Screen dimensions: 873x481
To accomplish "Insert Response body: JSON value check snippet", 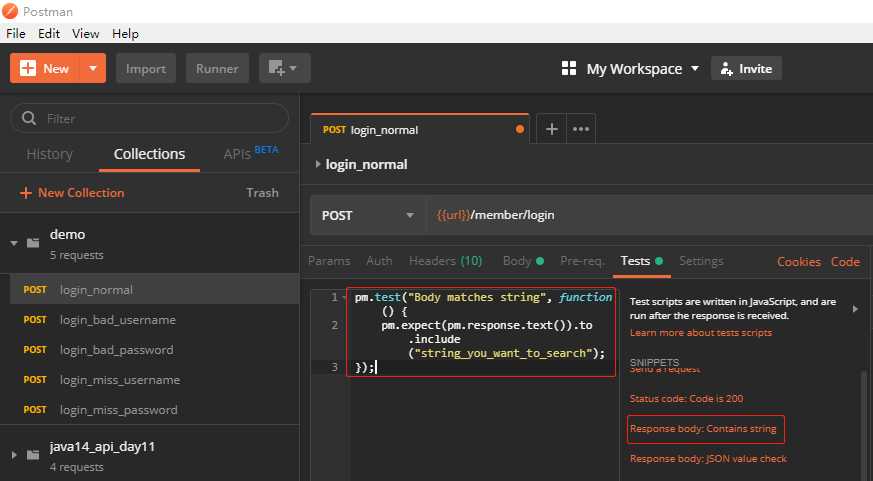I will click(x=708, y=459).
